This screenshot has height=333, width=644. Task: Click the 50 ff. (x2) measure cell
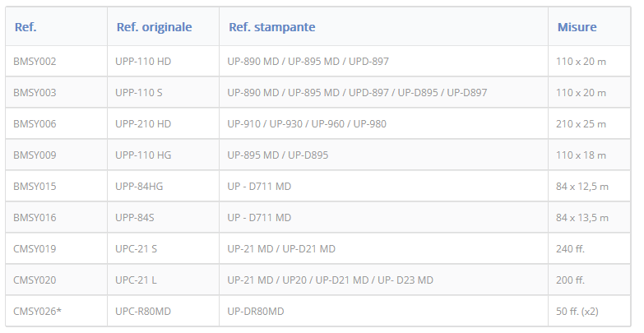pyautogui.click(x=590, y=311)
